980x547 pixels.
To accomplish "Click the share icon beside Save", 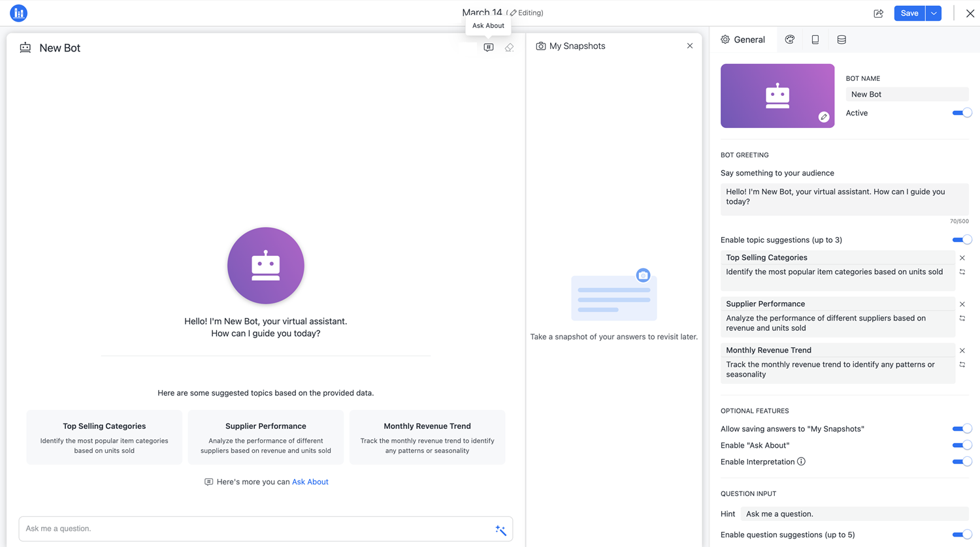I will point(878,13).
